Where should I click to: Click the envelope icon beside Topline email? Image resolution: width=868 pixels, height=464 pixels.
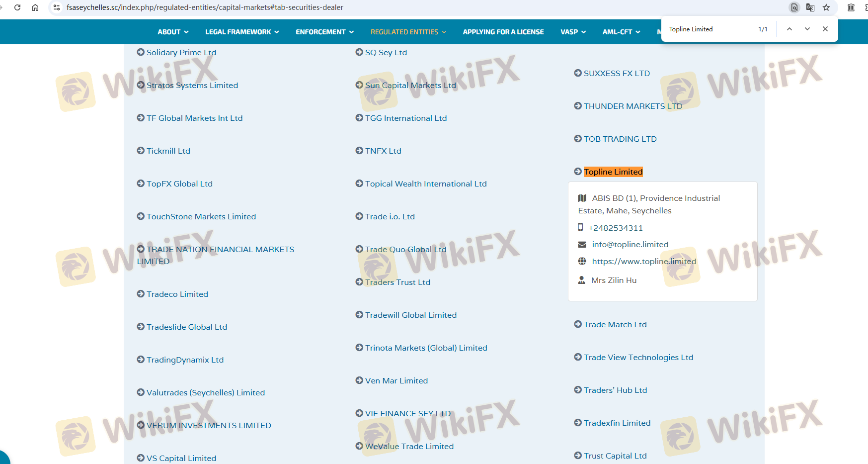[582, 244]
